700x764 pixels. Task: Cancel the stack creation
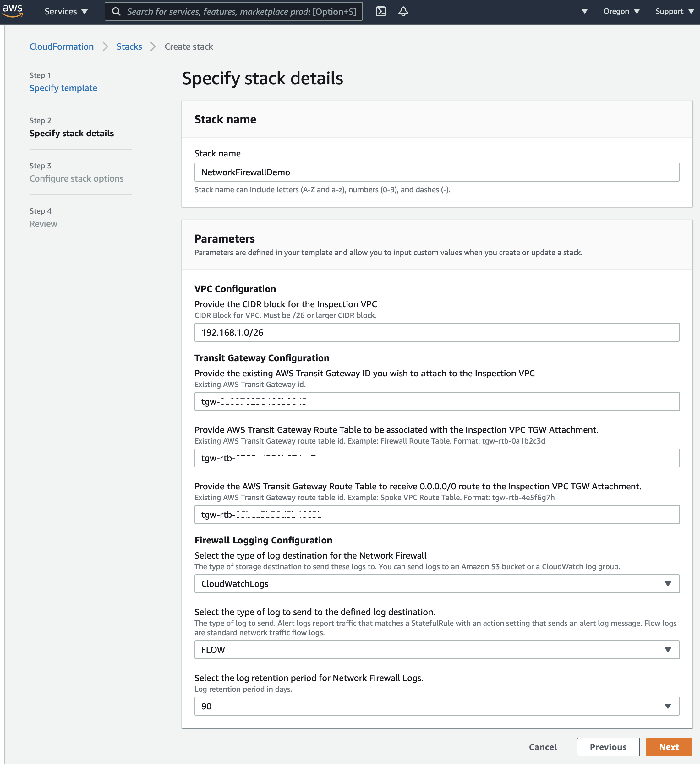(543, 747)
